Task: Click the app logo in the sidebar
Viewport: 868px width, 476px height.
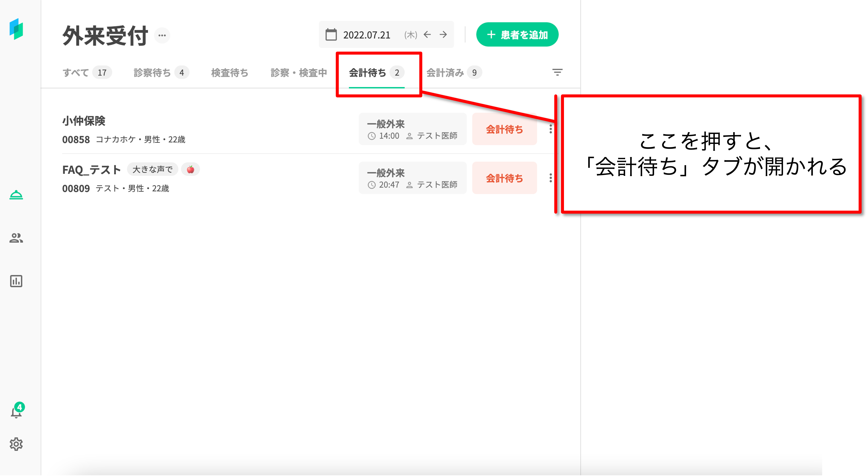Action: [x=16, y=29]
